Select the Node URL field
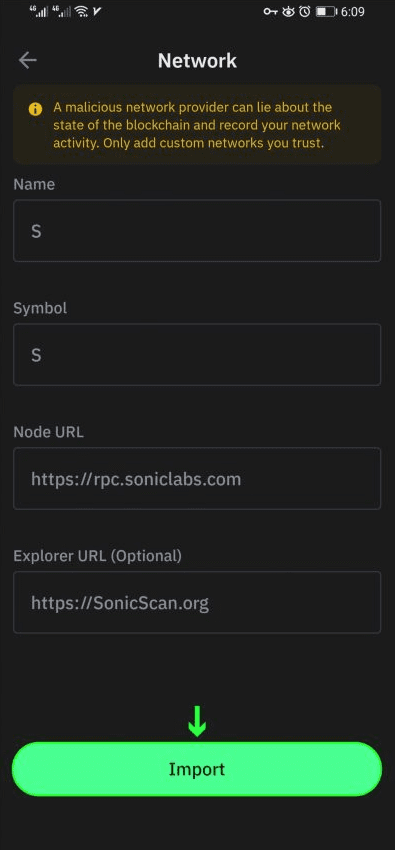Viewport: 395px width, 850px height. [197, 478]
